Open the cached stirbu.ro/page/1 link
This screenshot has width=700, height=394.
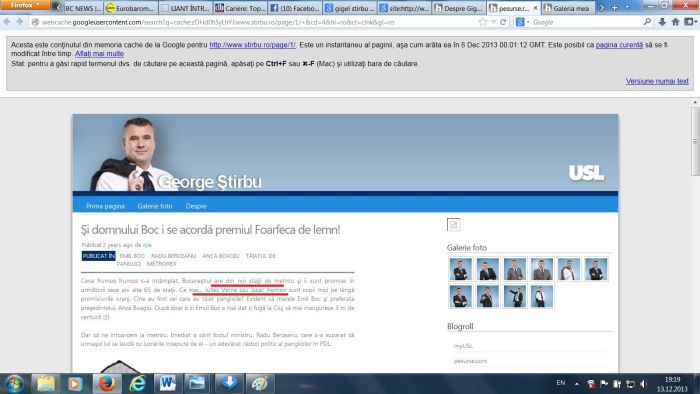click(252, 45)
